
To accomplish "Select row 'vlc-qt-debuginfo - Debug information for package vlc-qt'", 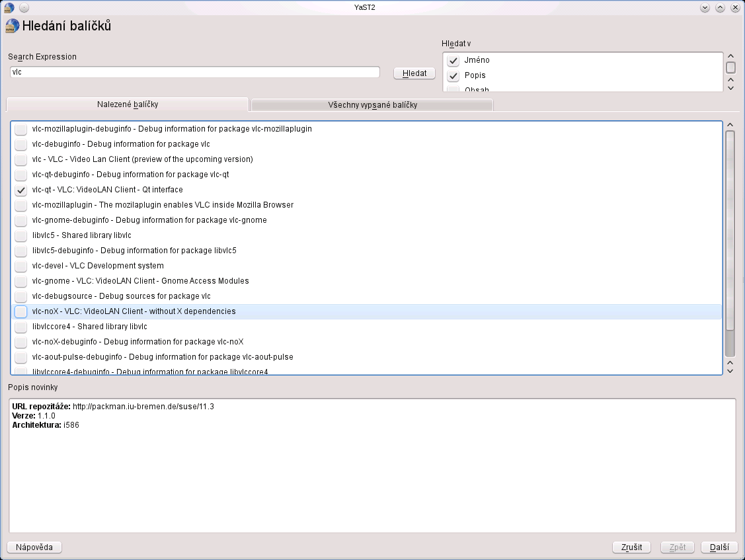I will (366, 175).
